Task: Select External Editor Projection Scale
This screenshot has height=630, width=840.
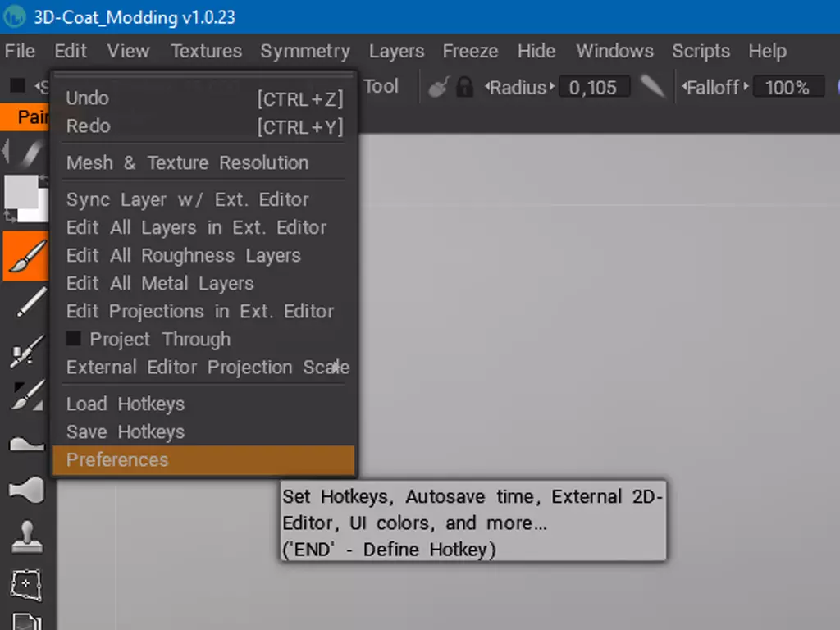Action: [204, 367]
